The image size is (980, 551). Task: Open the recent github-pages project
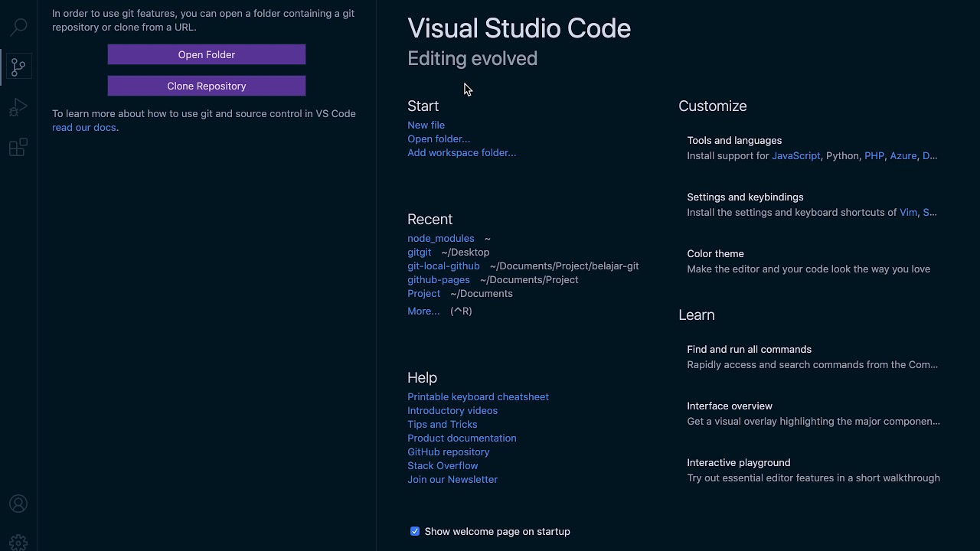tap(439, 279)
